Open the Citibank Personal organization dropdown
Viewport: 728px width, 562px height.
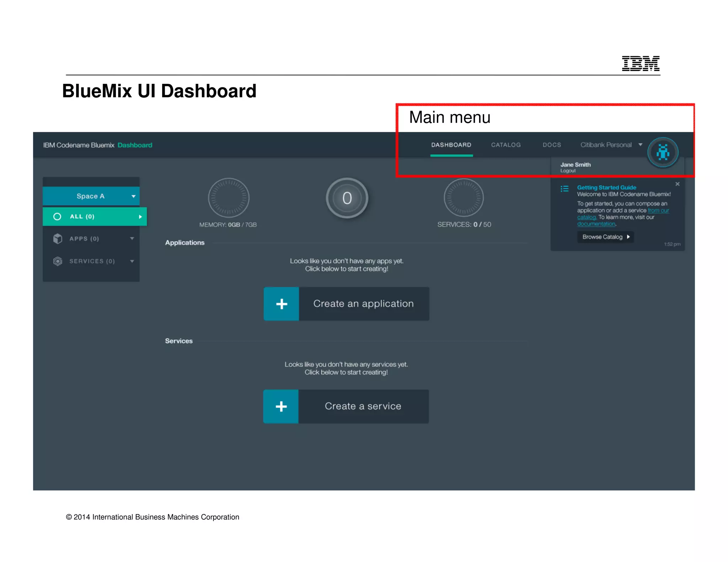click(611, 145)
